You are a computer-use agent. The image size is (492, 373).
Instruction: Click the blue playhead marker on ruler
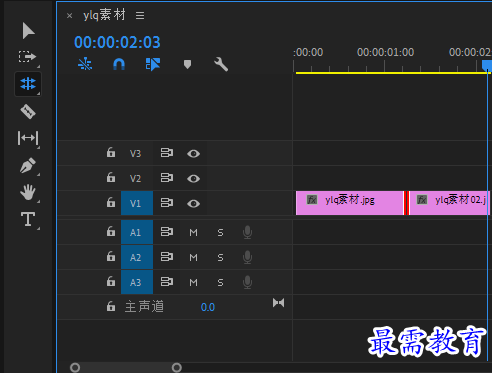pos(487,65)
